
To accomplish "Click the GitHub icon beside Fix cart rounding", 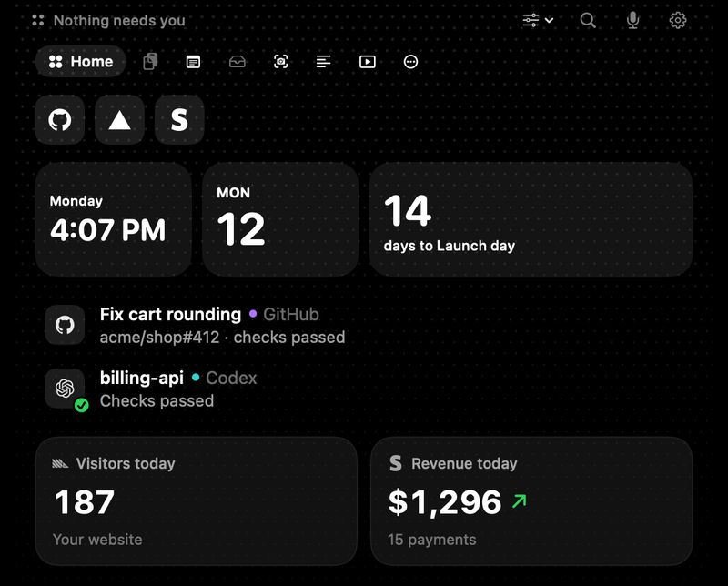I will point(65,325).
